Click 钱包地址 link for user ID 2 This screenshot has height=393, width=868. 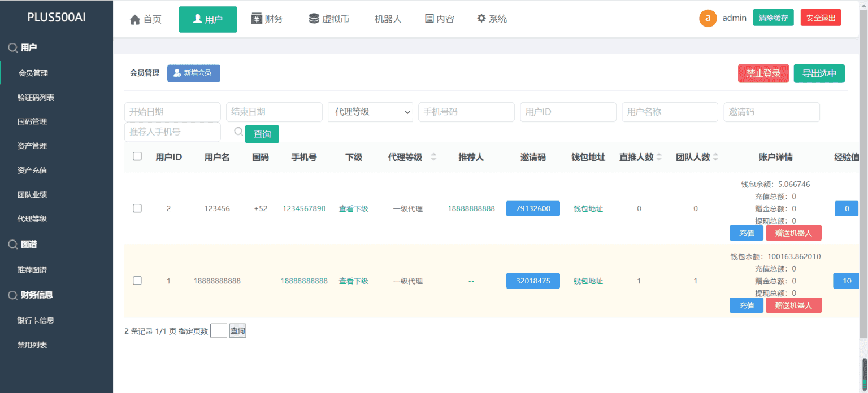(x=588, y=208)
